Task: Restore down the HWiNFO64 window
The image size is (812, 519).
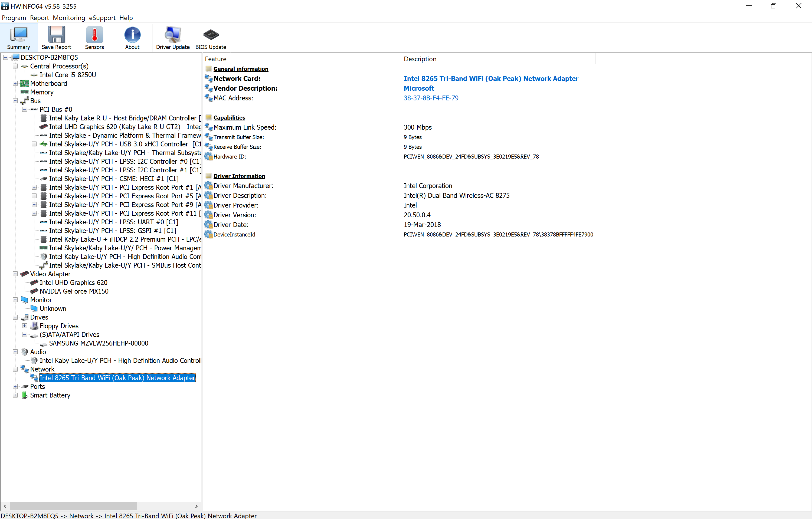Action: (x=774, y=6)
